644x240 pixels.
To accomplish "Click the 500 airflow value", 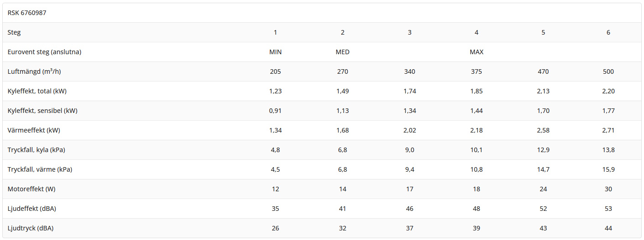I will 608,71.
